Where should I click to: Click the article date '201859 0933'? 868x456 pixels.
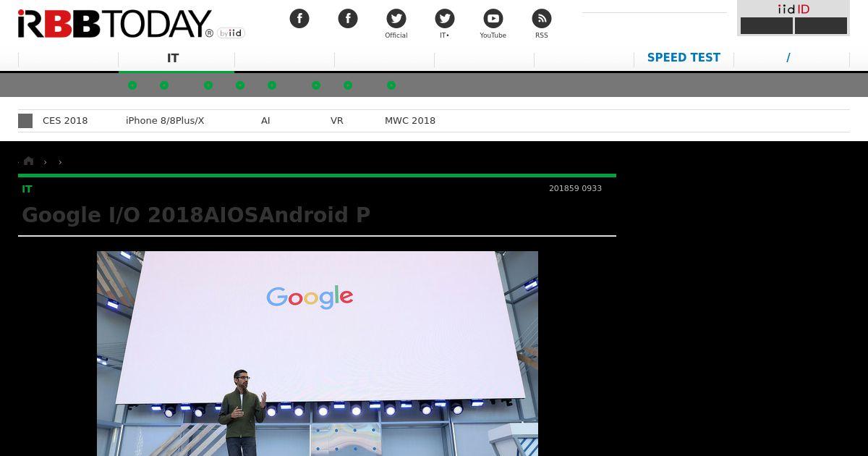[x=575, y=188]
